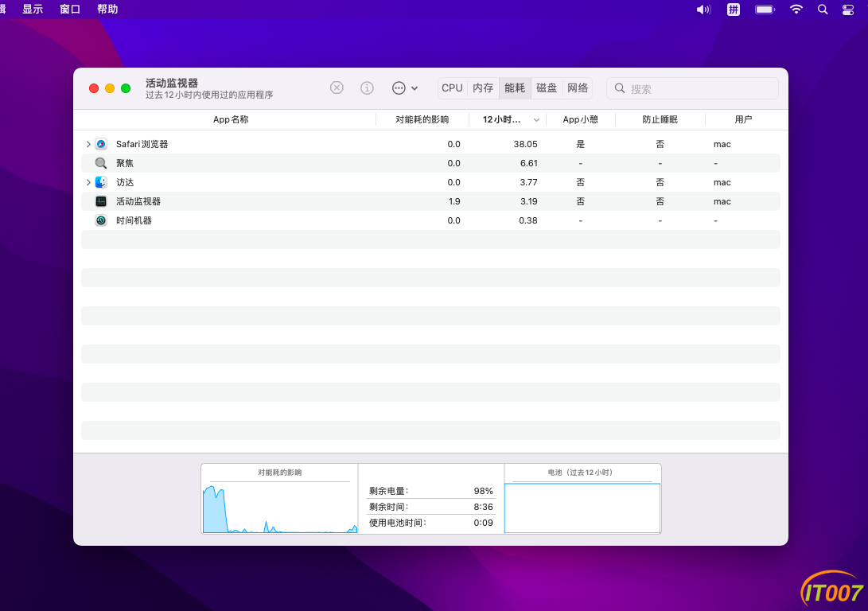The image size is (868, 611).
Task: Click the 6.61 energy value
Action: click(x=528, y=163)
